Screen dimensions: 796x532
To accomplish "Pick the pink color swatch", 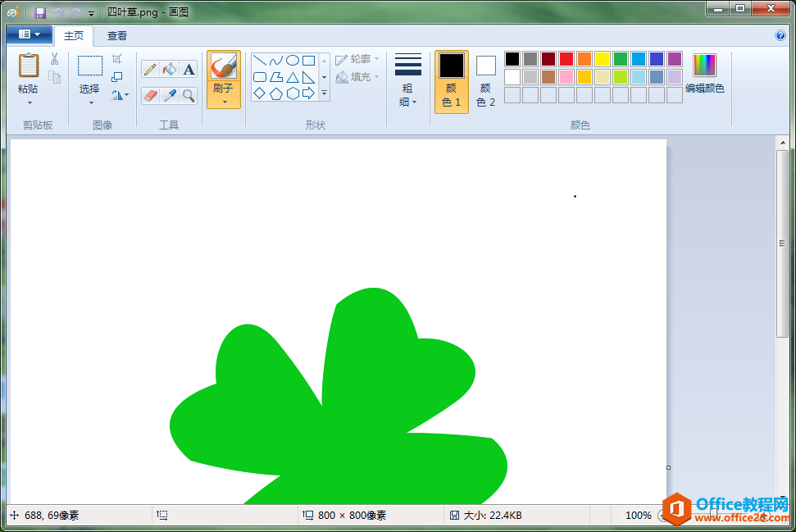I will (566, 77).
